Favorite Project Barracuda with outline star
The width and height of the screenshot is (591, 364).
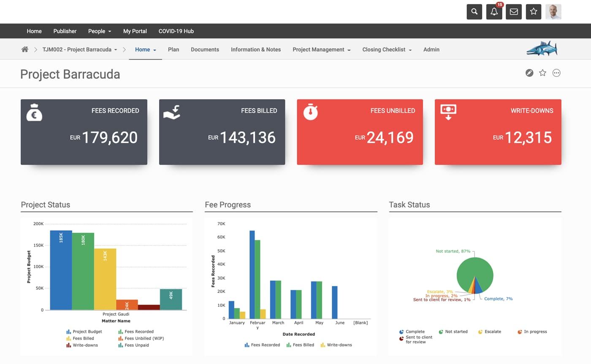tap(543, 73)
